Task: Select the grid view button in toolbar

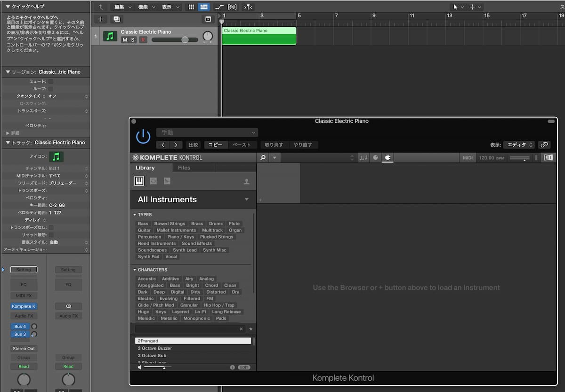Action: [x=191, y=7]
